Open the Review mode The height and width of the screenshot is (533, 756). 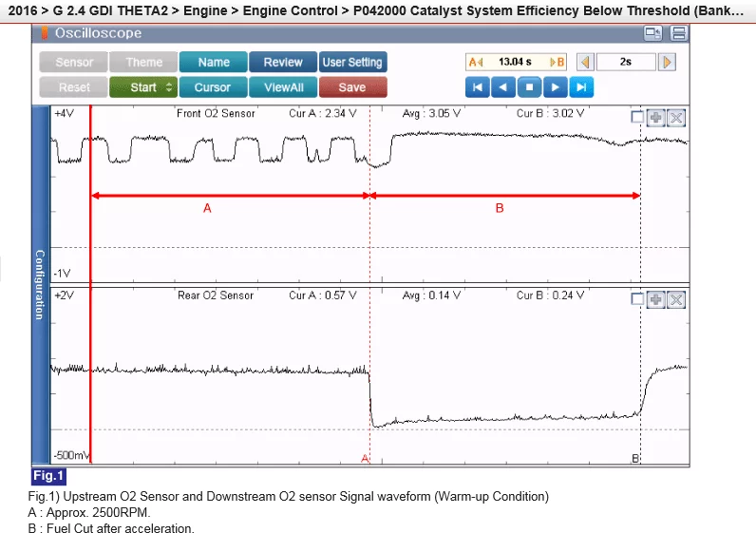click(283, 62)
